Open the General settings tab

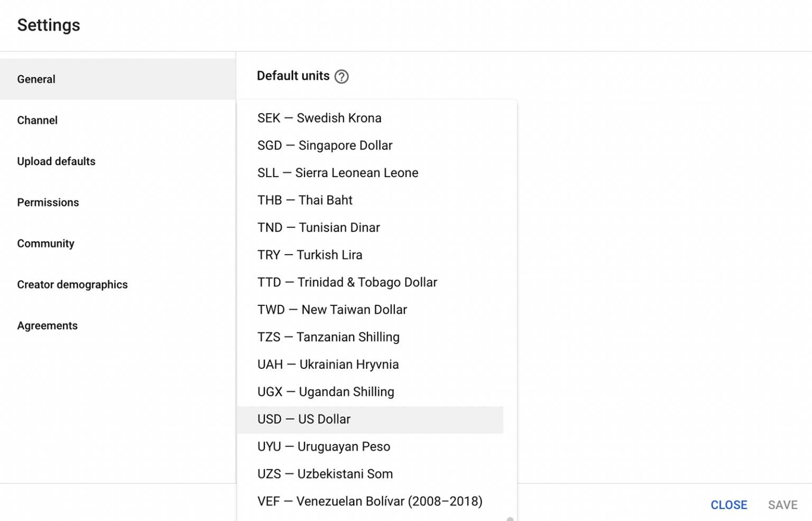pyautogui.click(x=36, y=79)
